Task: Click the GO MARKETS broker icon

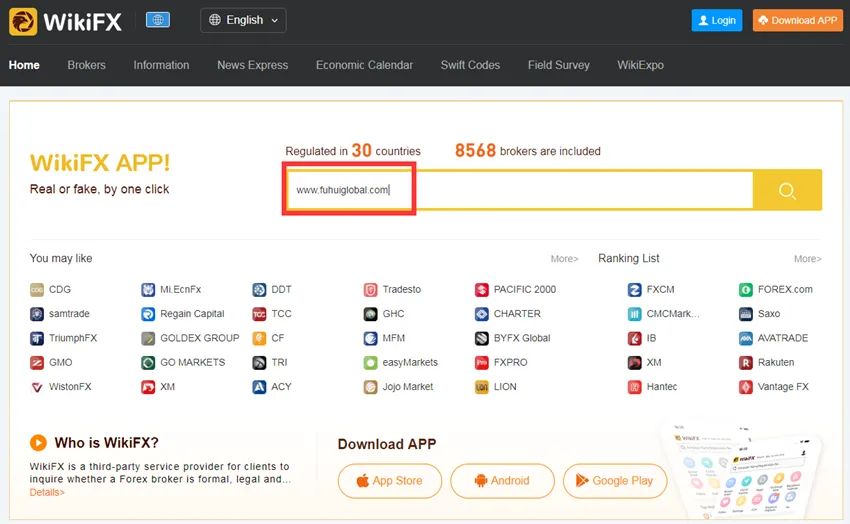Action: pyautogui.click(x=148, y=363)
